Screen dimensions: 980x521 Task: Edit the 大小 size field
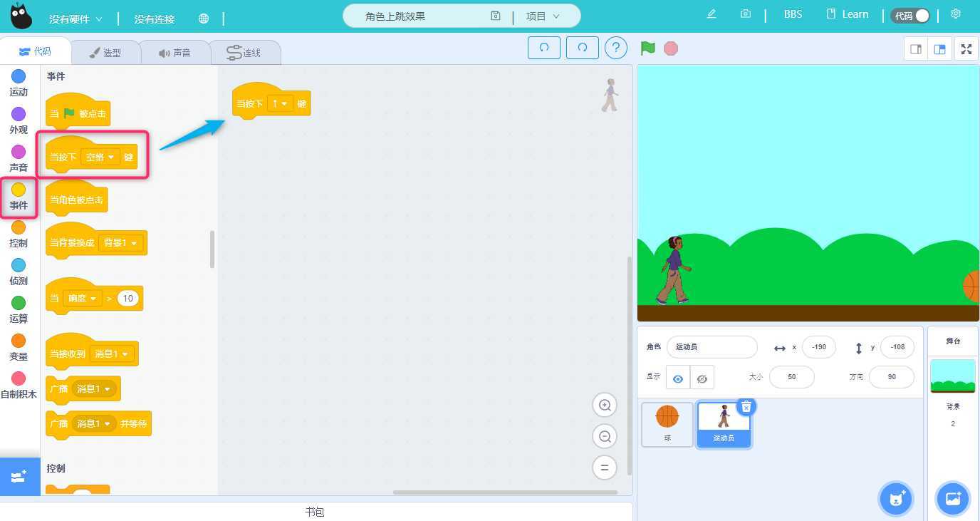tap(792, 377)
